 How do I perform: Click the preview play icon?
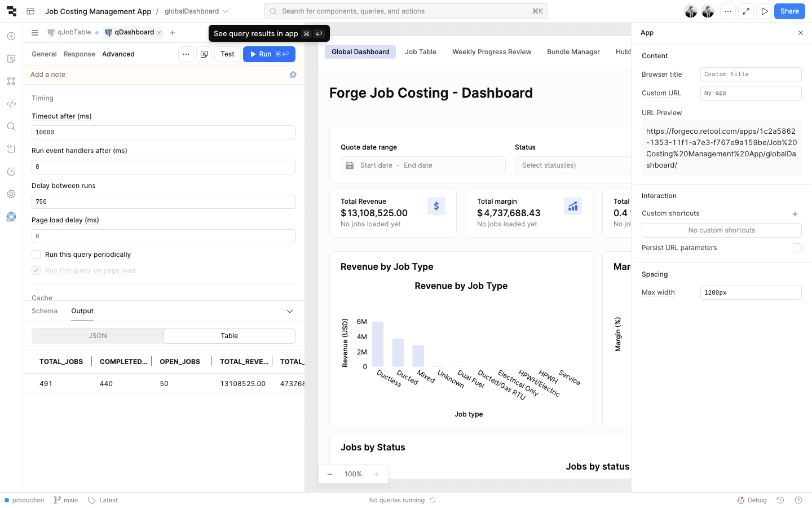(x=764, y=11)
